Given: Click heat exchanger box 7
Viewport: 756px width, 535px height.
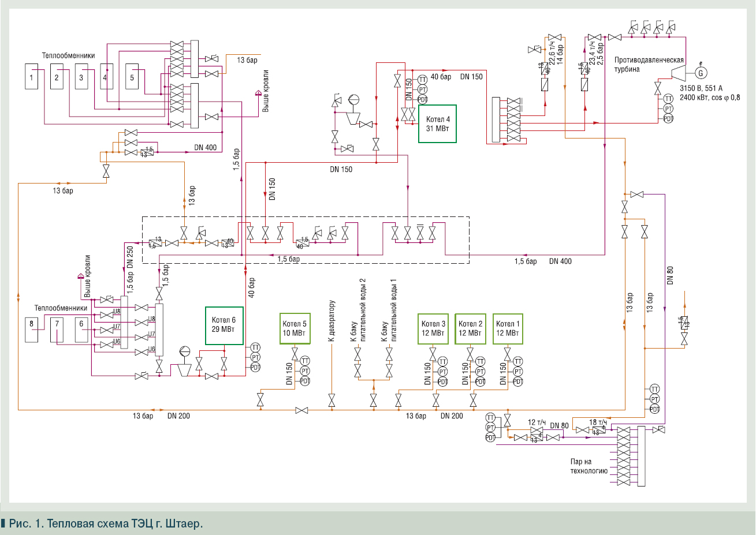Looking at the screenshot, I should [57, 330].
